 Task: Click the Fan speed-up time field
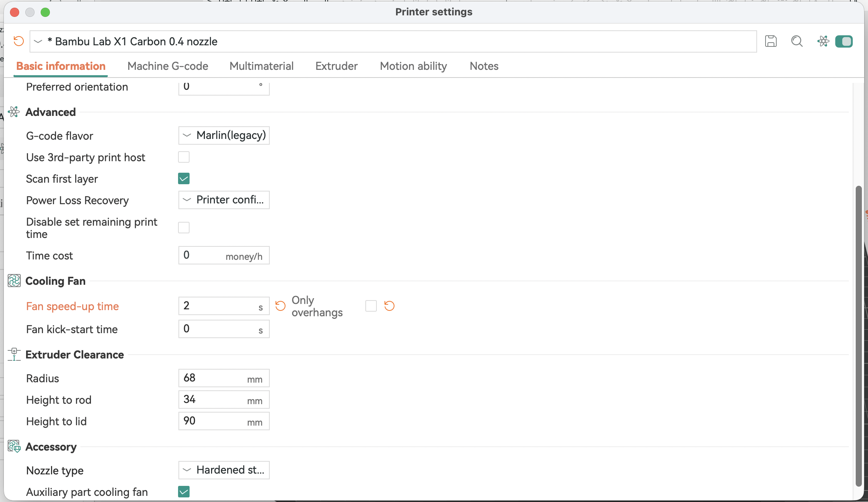coord(224,306)
